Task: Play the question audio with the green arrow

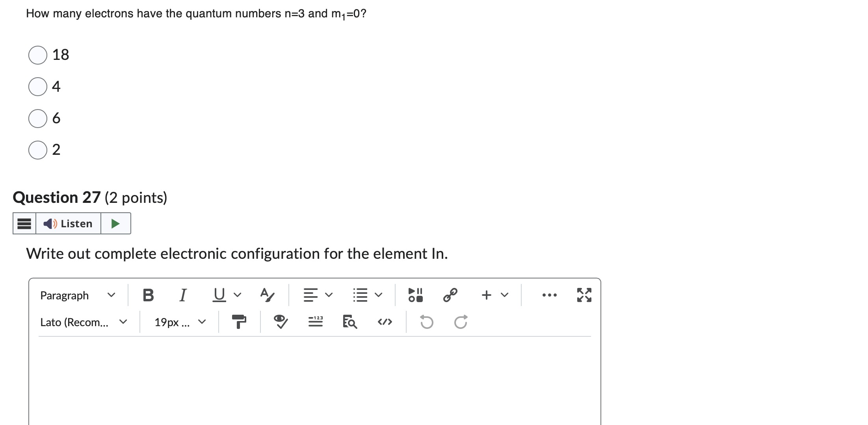Action: point(115,223)
